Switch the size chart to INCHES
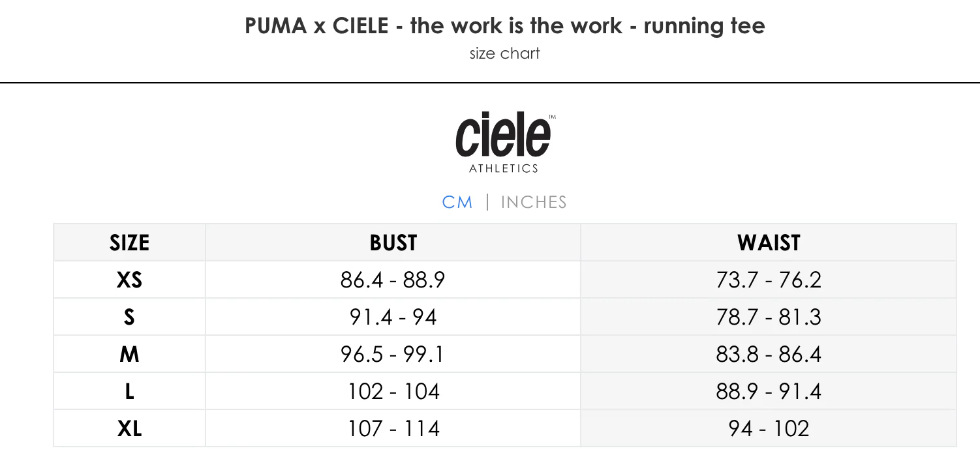Image resolution: width=980 pixels, height=472 pixels. pos(533,202)
